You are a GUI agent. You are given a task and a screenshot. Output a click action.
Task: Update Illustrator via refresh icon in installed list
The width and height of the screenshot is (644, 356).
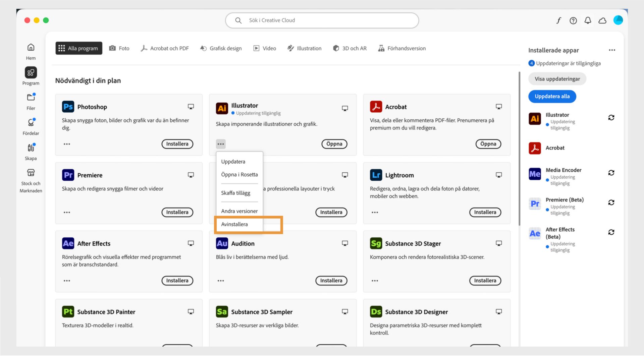pos(611,118)
